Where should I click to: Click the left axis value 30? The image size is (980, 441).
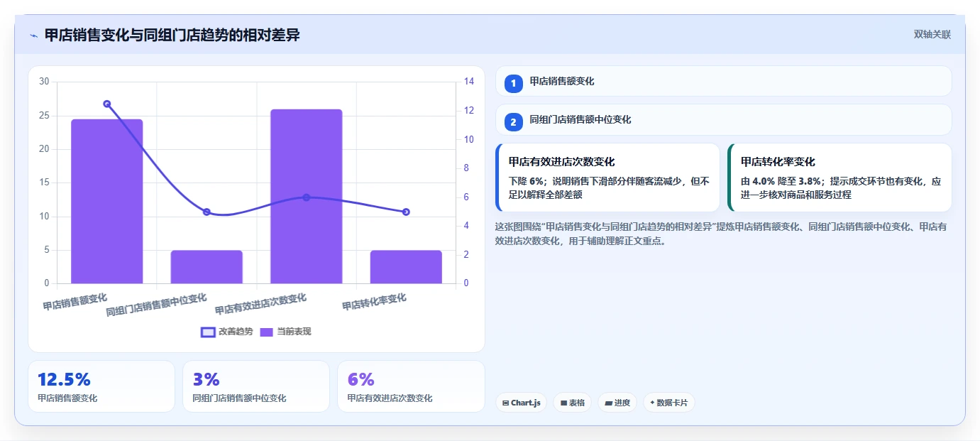[44, 82]
